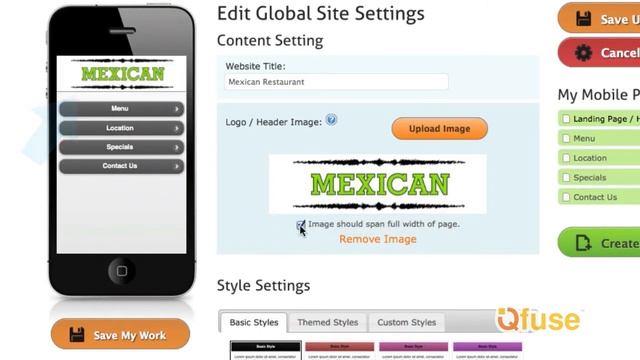Screen dimensions: 640x360
Task: Click the red Cancel button label
Action: pos(620,53)
